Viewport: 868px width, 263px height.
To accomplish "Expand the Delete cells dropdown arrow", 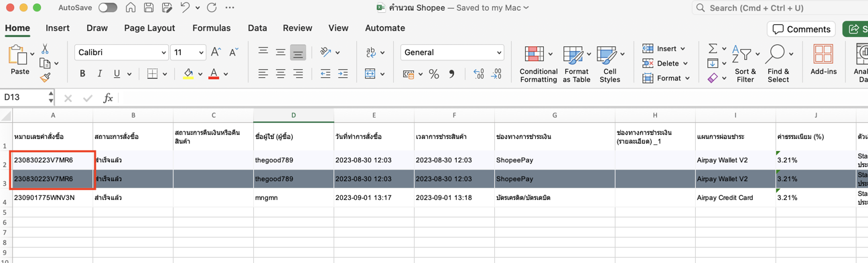I will pyautogui.click(x=686, y=64).
